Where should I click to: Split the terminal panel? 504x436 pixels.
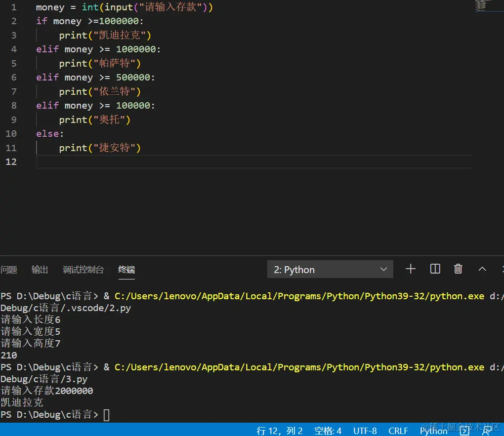click(435, 269)
